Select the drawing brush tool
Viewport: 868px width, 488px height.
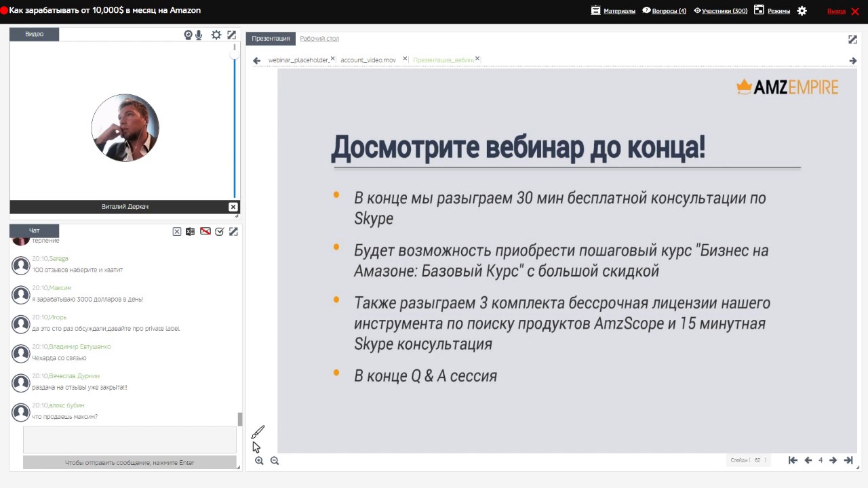258,432
